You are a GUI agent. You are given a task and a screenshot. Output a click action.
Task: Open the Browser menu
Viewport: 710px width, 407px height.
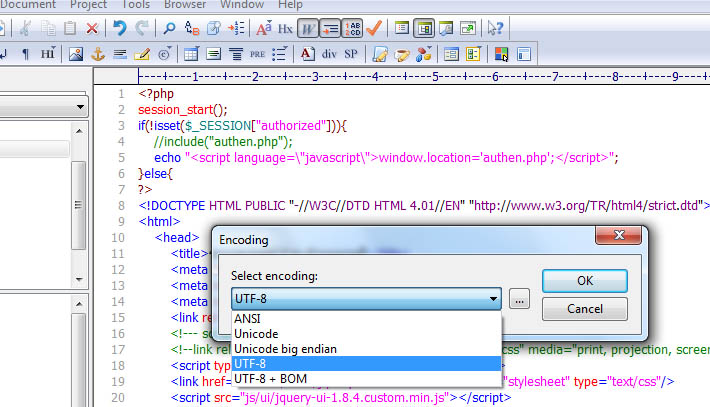point(185,5)
